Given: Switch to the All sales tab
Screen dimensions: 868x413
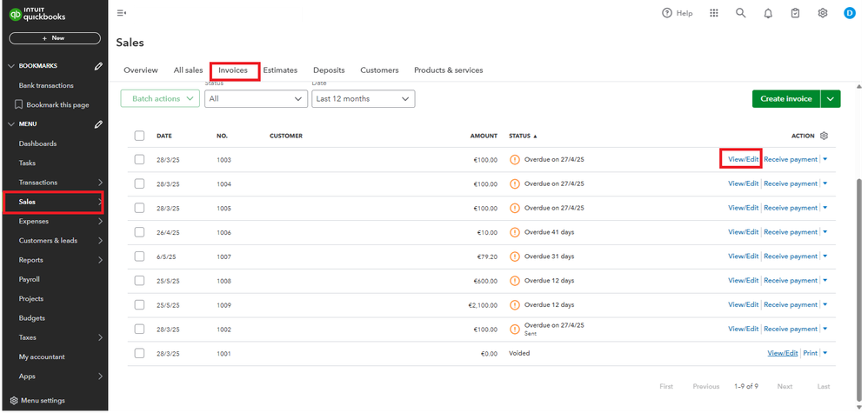Looking at the screenshot, I should click(x=188, y=70).
